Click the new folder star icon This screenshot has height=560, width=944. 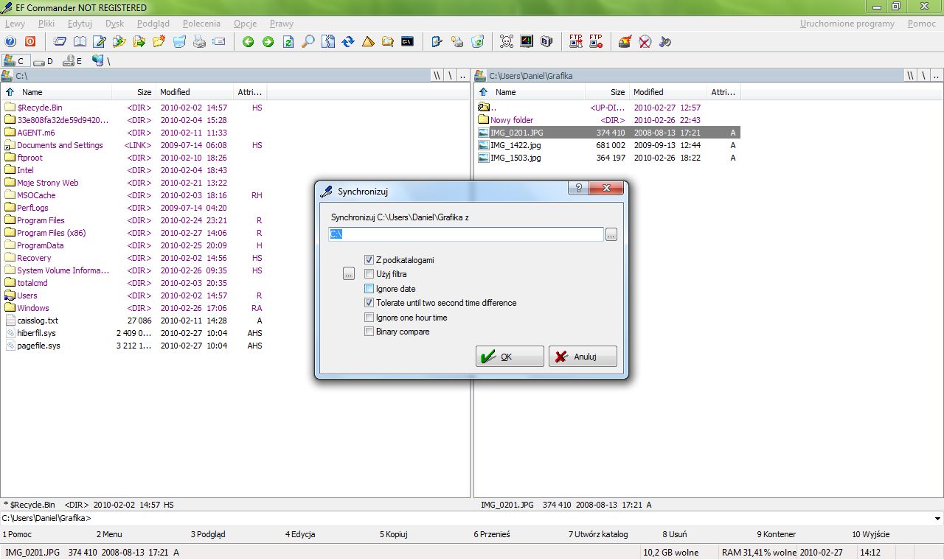tap(159, 42)
